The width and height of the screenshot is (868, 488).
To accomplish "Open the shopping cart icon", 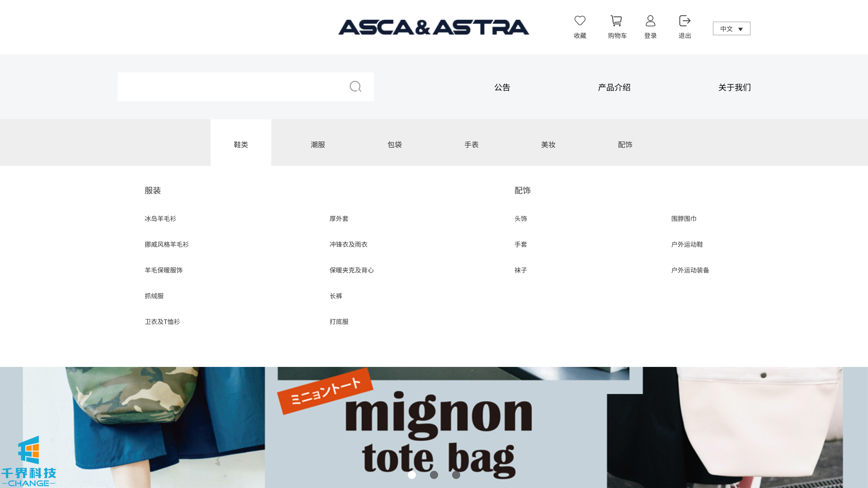I will 616,21.
